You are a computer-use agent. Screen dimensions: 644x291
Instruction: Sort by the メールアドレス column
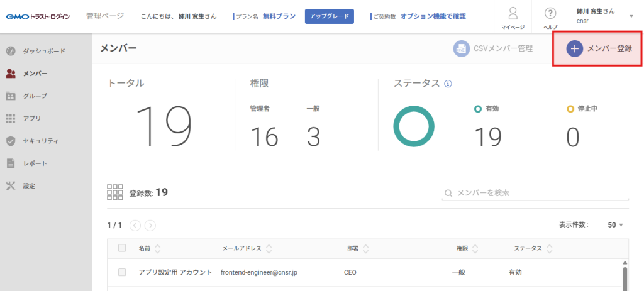269,248
